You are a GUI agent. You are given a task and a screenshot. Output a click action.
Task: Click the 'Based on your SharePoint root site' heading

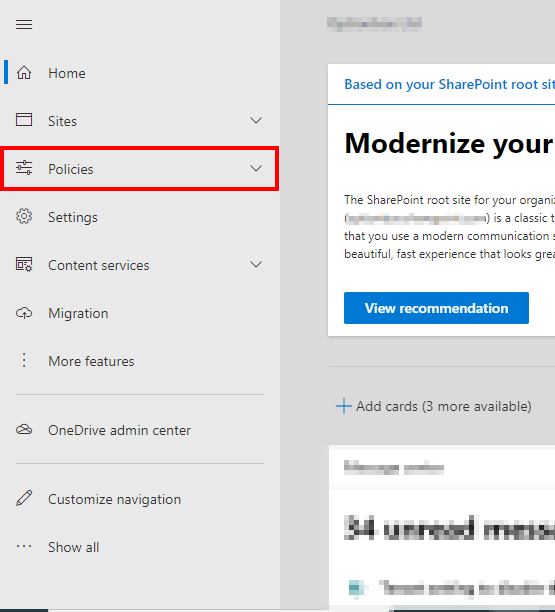450,84
